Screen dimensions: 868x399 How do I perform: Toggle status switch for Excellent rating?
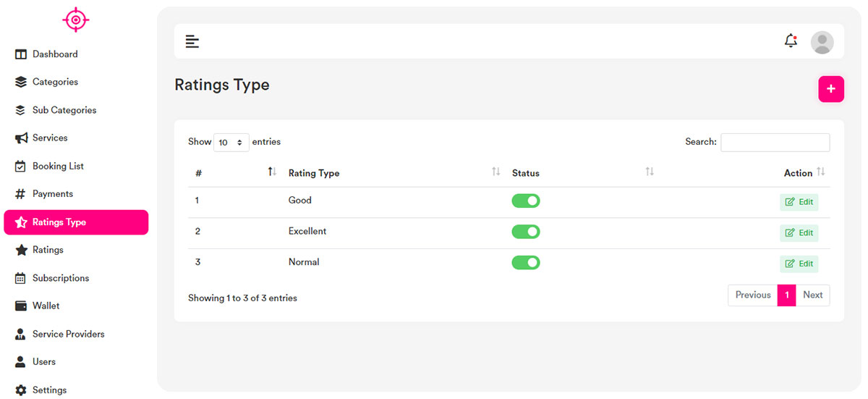click(x=526, y=232)
